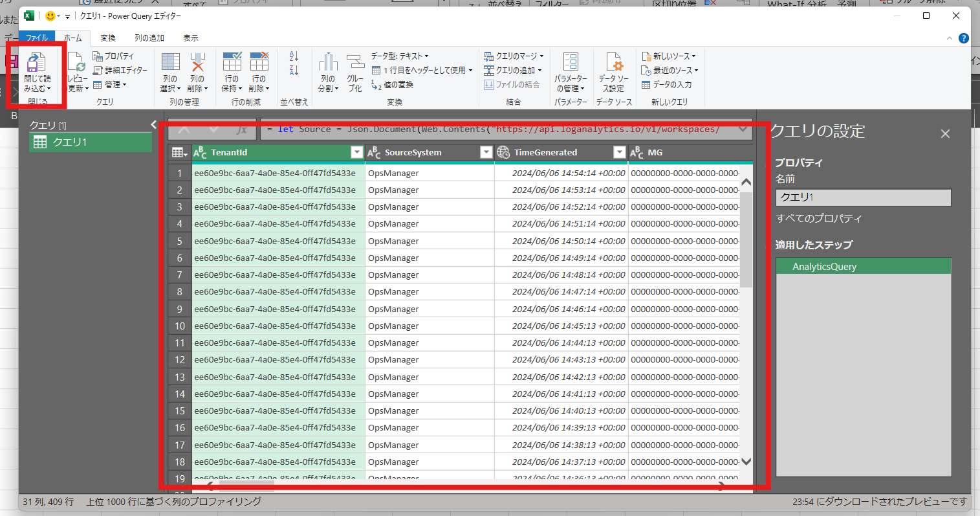Click Use First Row as Headers (1行目をヘッダーとして使用)
The height and width of the screenshot is (516, 980).
(422, 71)
